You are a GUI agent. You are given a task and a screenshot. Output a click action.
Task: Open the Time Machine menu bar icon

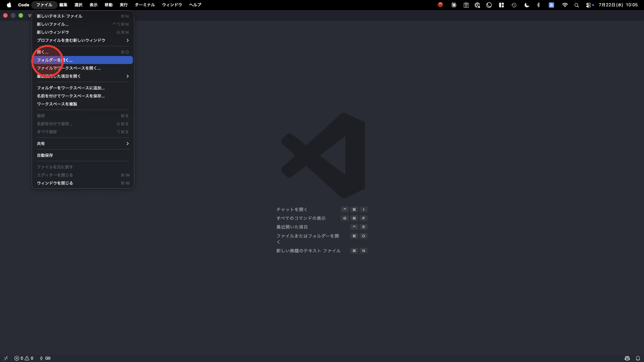514,5
